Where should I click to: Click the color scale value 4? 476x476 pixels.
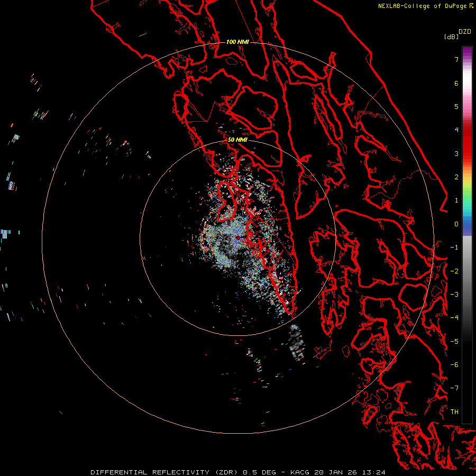coord(456,130)
